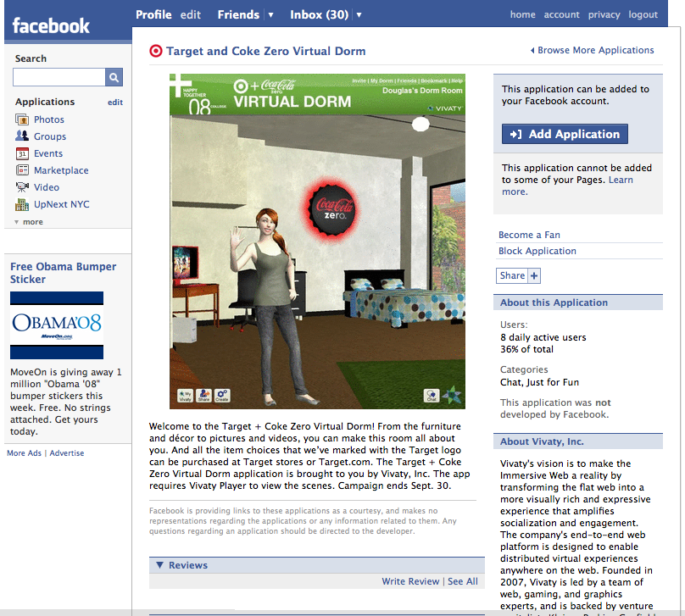Focus the Search input field

tap(59, 77)
